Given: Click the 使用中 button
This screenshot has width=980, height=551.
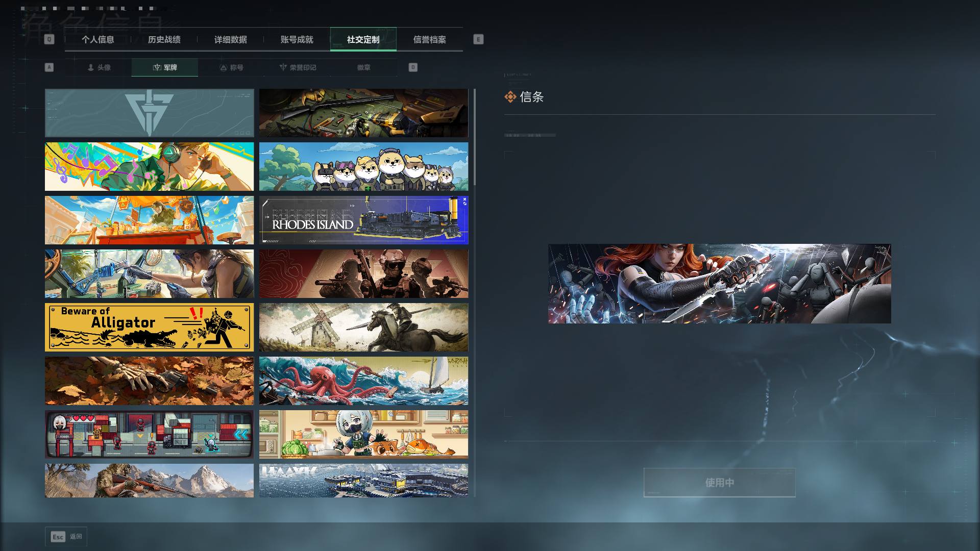Looking at the screenshot, I should tap(719, 483).
